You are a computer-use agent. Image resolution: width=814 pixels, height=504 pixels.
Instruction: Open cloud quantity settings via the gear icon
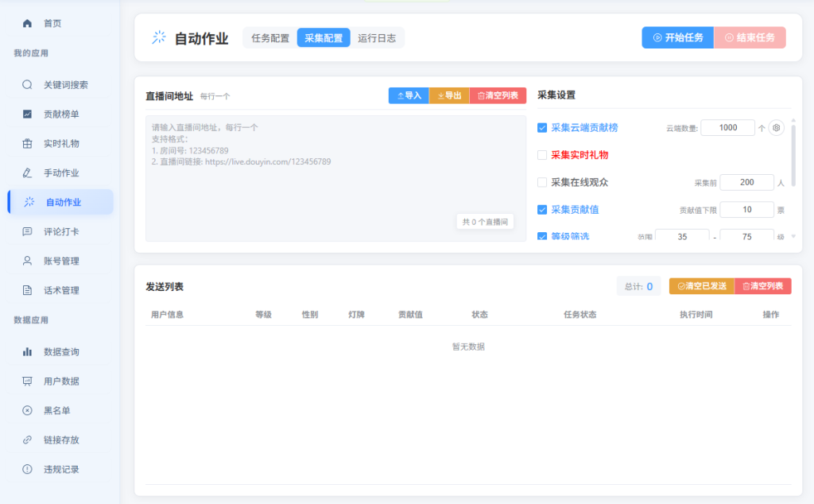pos(777,127)
